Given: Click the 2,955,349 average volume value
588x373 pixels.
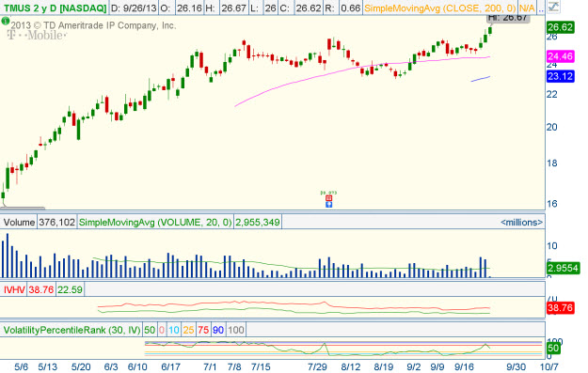Looking at the screenshot, I should (x=258, y=222).
